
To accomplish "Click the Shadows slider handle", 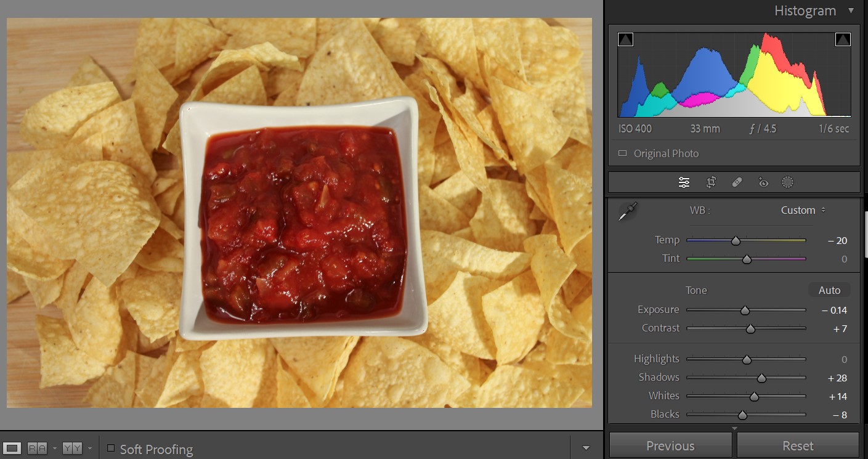I will coord(761,378).
